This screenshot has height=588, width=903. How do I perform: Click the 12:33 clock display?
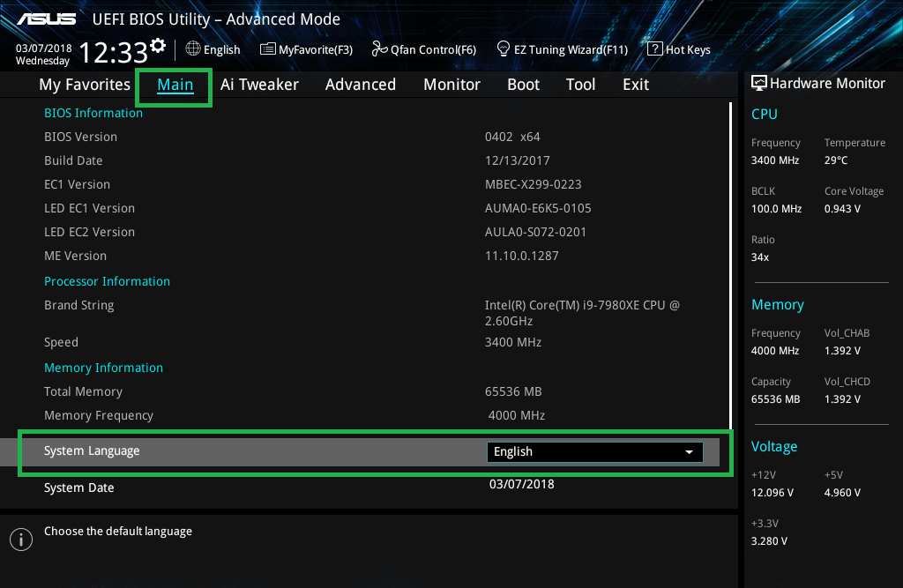(x=114, y=53)
